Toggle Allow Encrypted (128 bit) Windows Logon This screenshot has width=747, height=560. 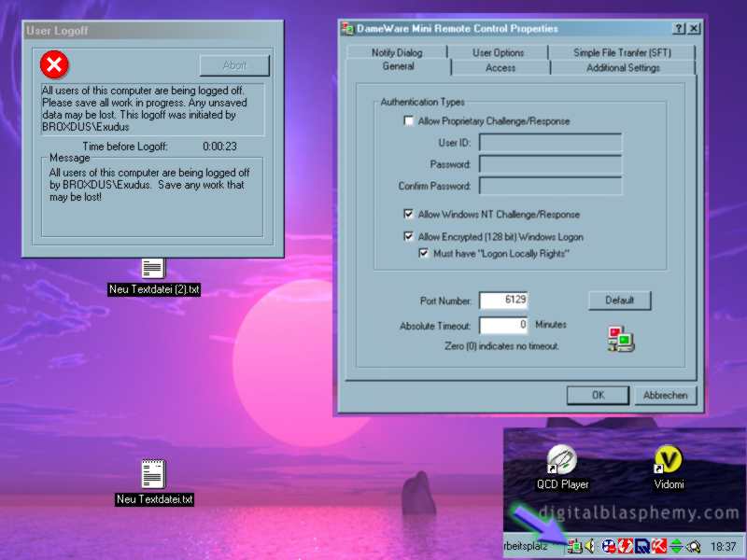(x=408, y=236)
